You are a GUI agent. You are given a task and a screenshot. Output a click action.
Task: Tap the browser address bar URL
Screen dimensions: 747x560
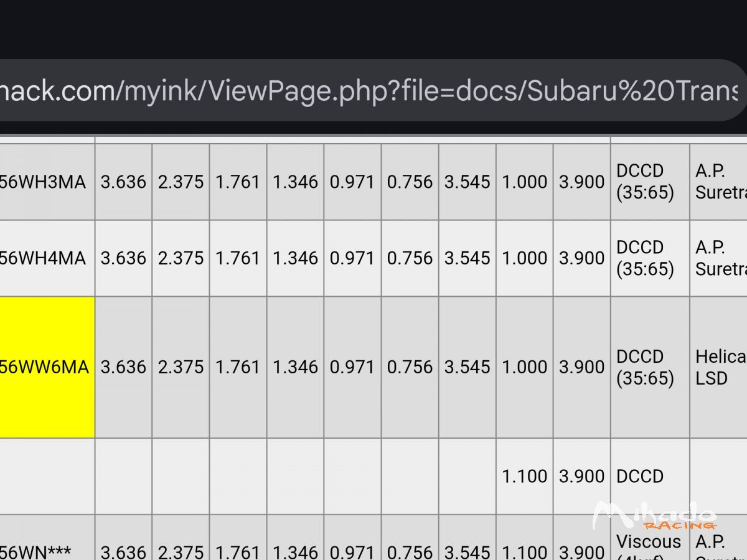pos(369,91)
